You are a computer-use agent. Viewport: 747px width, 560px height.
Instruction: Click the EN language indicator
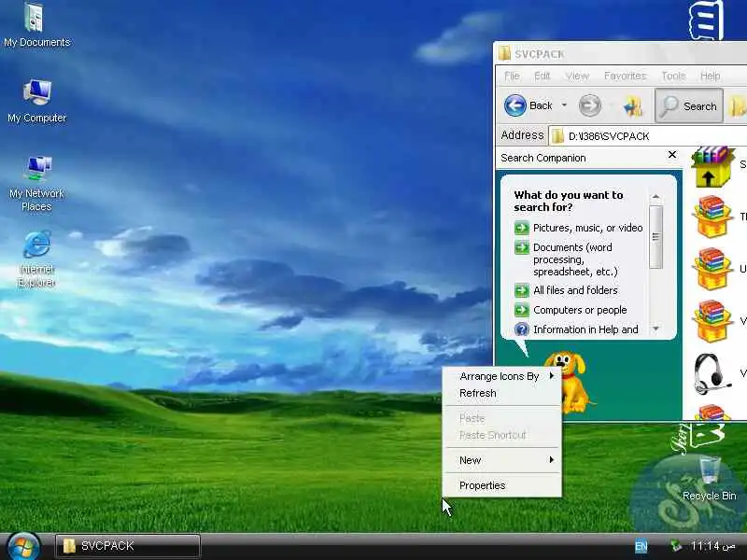click(x=641, y=546)
